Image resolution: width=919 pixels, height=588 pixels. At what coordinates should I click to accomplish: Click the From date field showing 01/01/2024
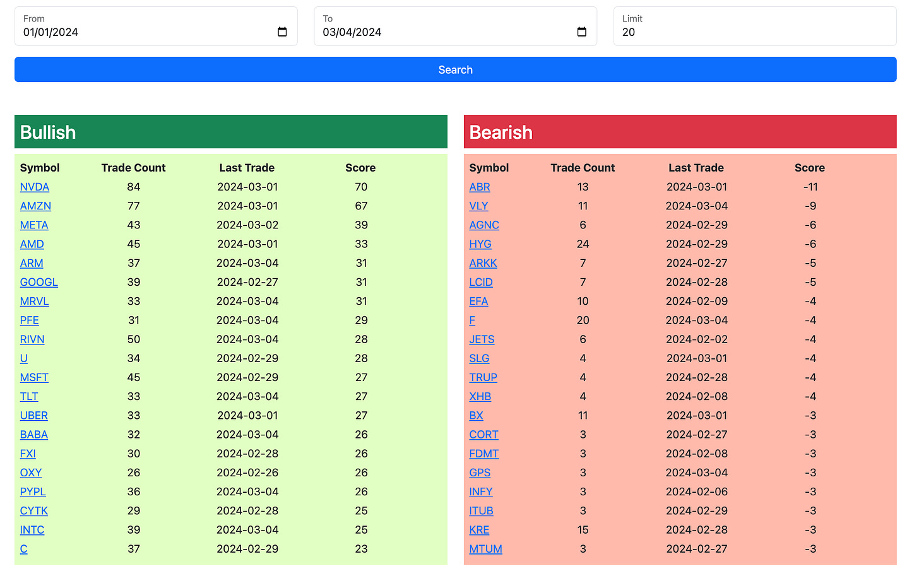[156, 26]
